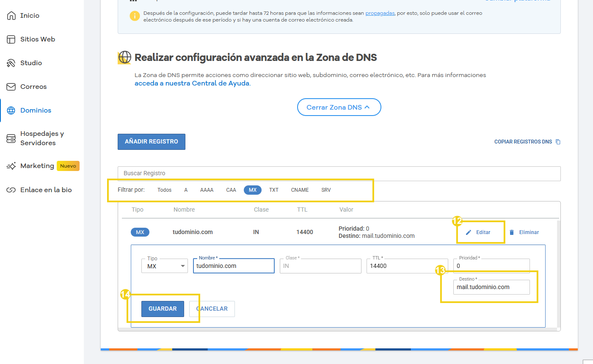593x364 pixels.
Task: Go to Dominios menu item
Action: click(36, 110)
